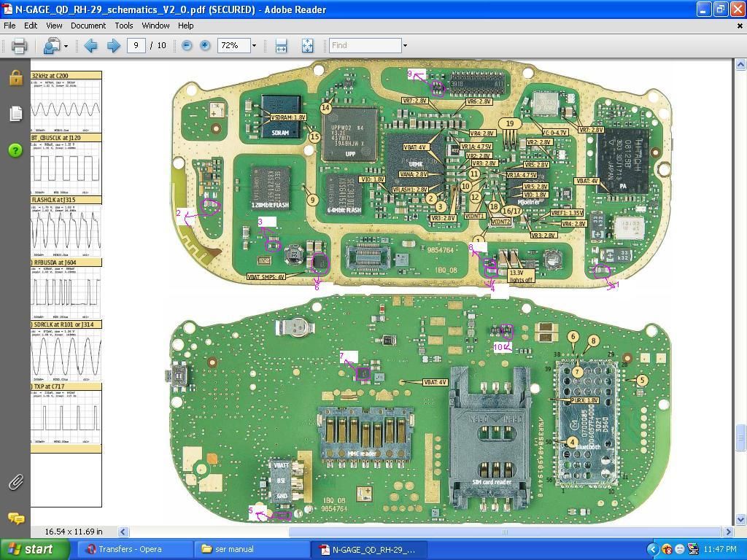
Task: Open the Find options dropdown arrow
Action: click(405, 46)
